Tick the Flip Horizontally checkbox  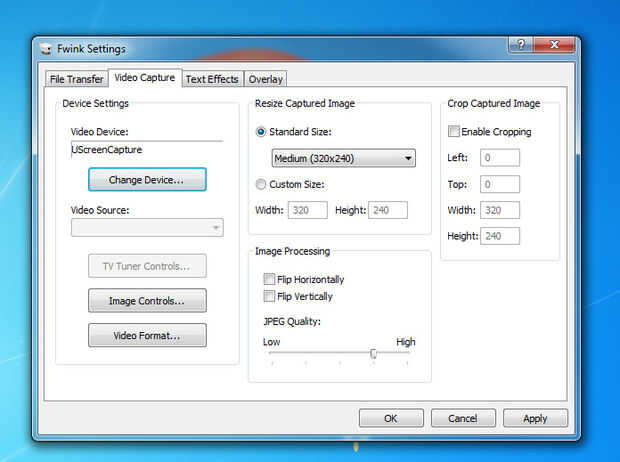[x=269, y=279]
